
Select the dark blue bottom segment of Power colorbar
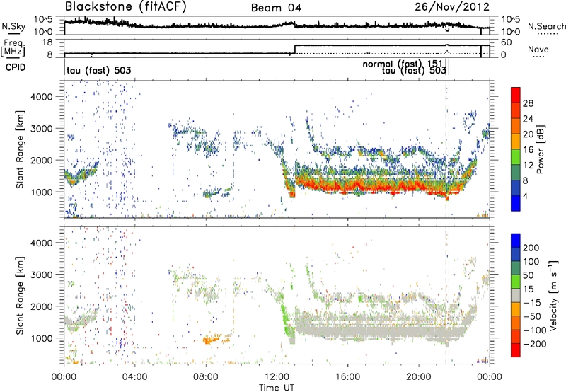516,204
